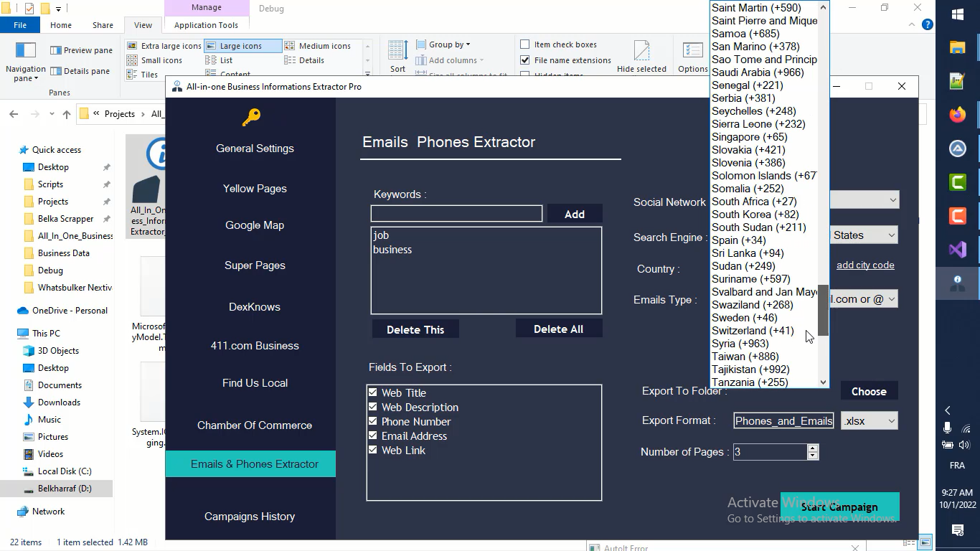
Task: Choose the Tiles layout in the ribbon
Action: 142,75
